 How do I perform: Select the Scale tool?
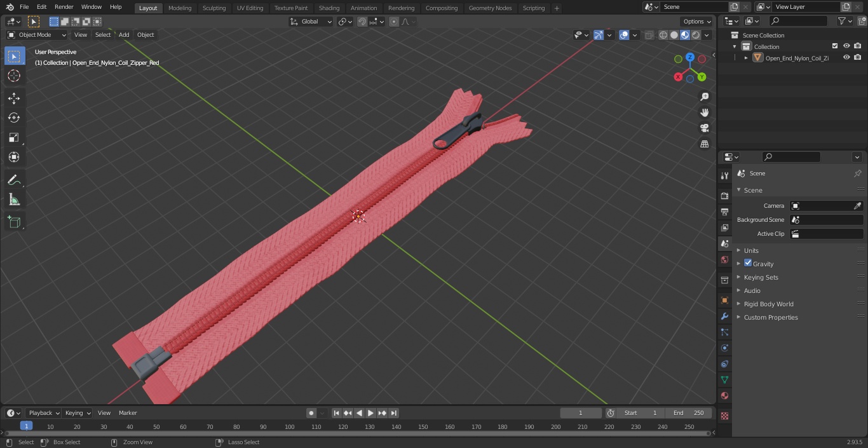14,137
